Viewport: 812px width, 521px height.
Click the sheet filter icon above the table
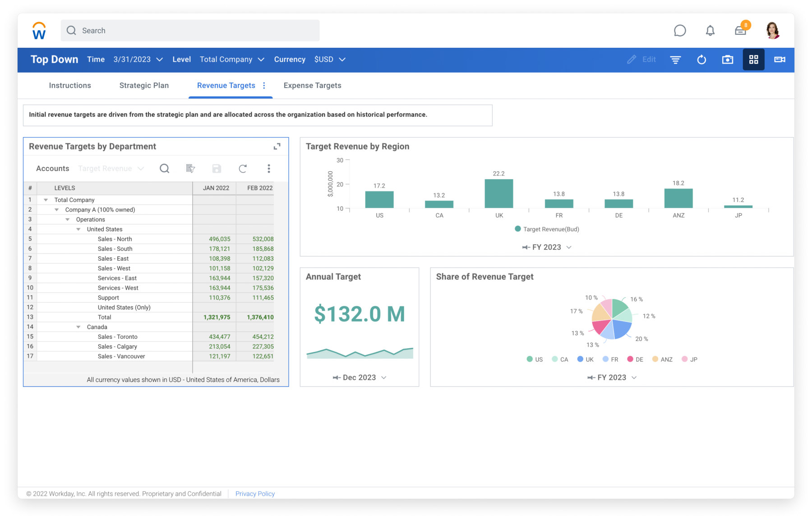(x=190, y=168)
